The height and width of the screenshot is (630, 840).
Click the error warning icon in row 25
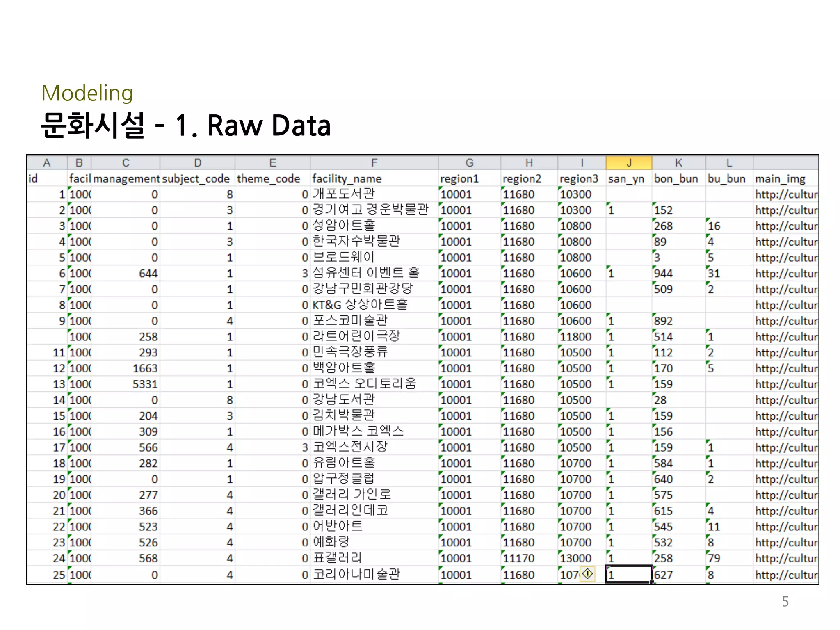tap(588, 573)
